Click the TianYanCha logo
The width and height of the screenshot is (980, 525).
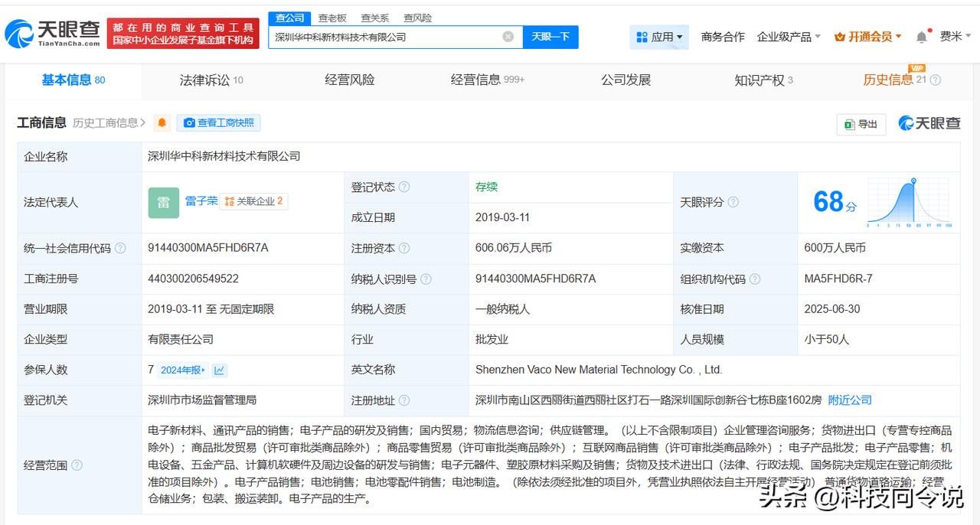tap(53, 33)
